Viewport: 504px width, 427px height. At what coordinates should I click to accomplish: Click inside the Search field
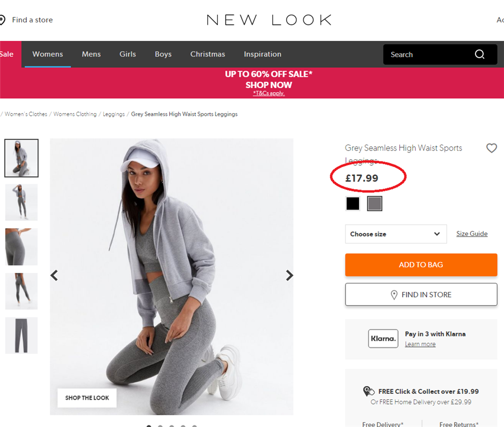click(431, 54)
